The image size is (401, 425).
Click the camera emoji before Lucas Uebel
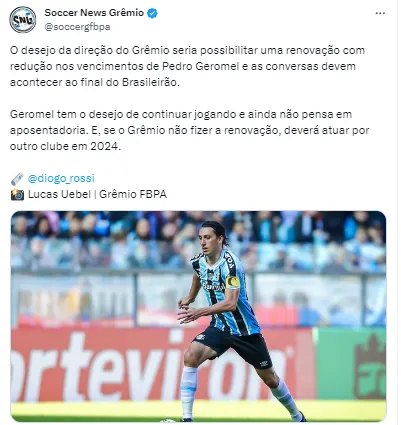pyautogui.click(x=17, y=194)
